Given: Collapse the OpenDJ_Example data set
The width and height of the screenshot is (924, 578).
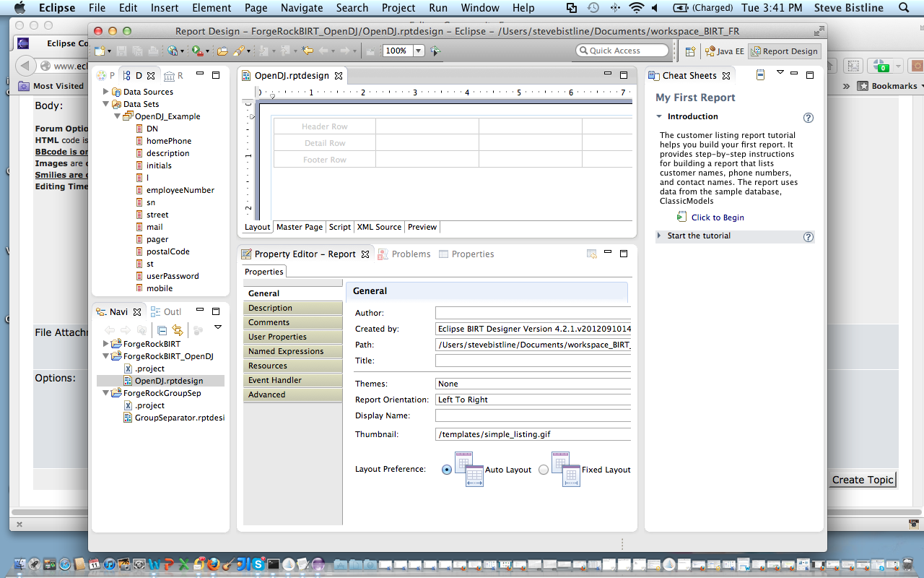Looking at the screenshot, I should 118,116.
